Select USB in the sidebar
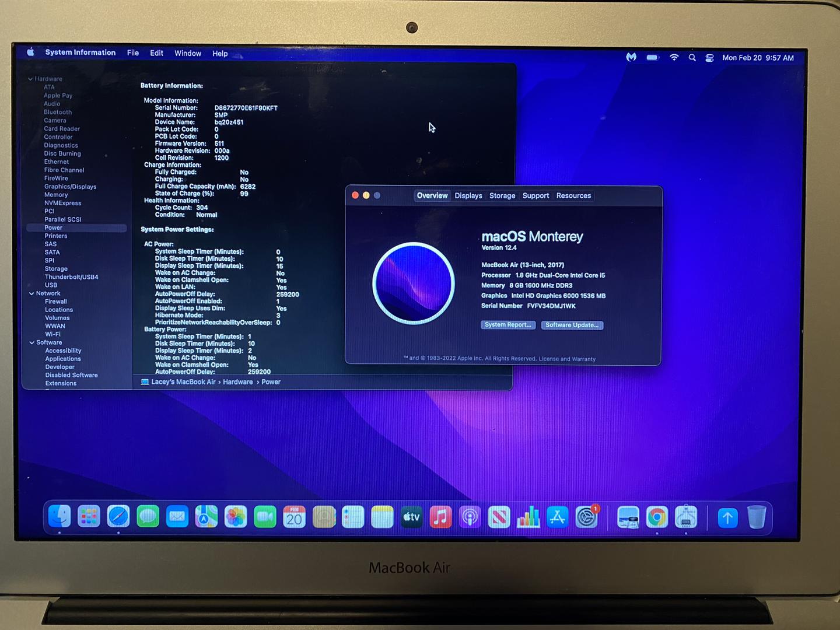 [51, 285]
